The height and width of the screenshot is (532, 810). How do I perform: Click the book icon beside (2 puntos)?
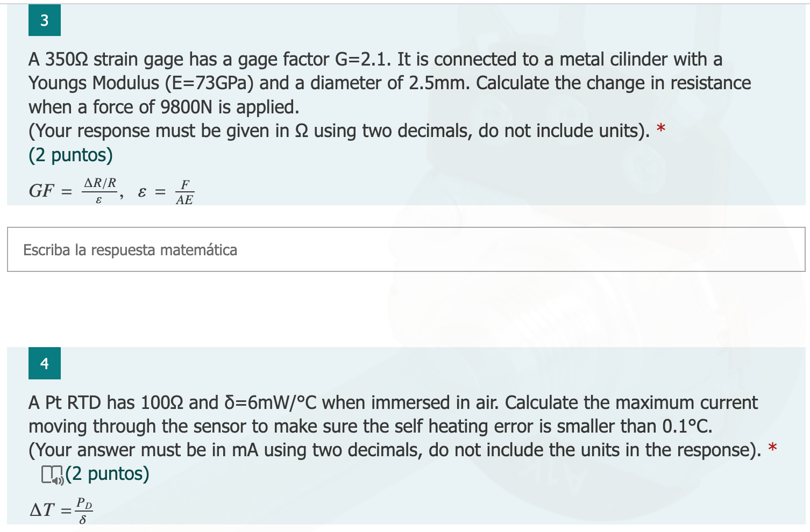48,474
